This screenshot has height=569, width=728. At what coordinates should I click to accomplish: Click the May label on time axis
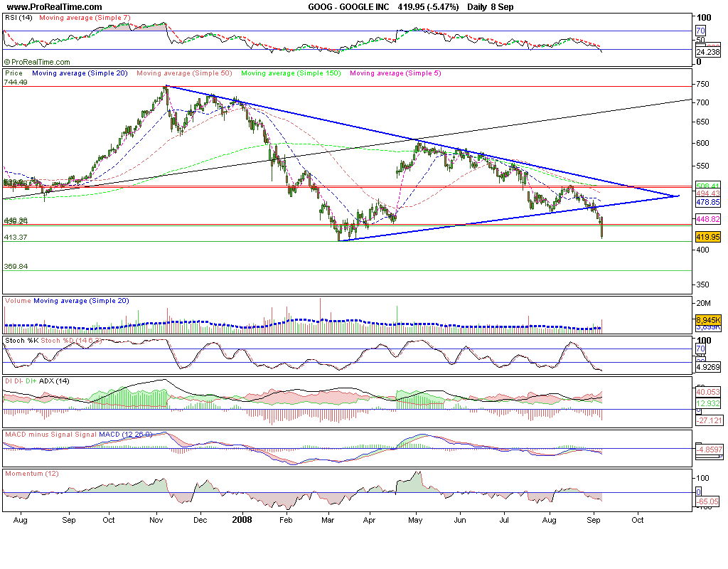(x=415, y=520)
